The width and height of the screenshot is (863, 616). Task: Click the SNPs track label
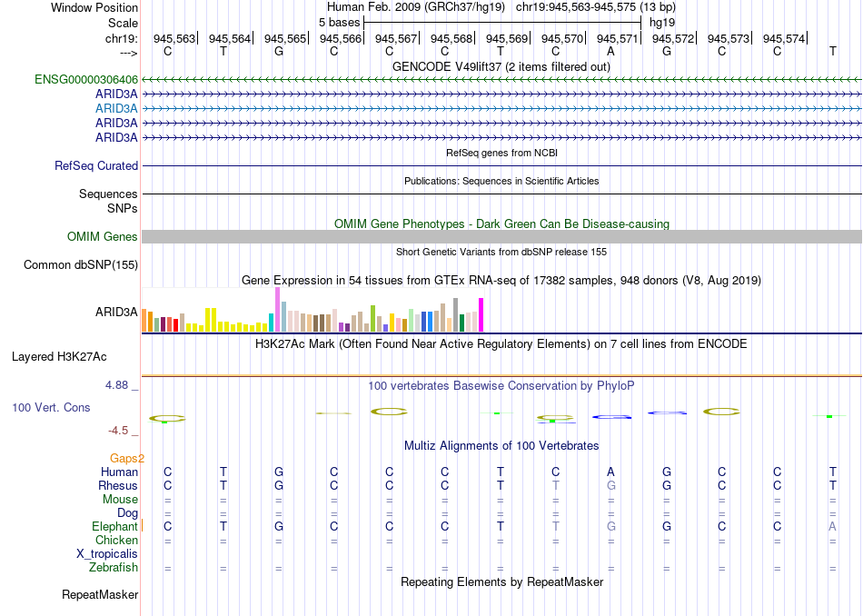tap(123, 209)
